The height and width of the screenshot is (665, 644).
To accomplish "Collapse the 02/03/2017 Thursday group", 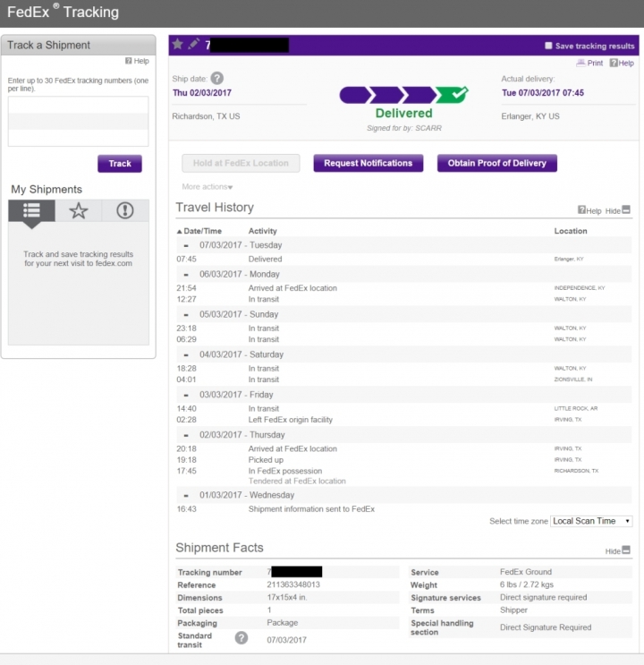I will coord(186,436).
